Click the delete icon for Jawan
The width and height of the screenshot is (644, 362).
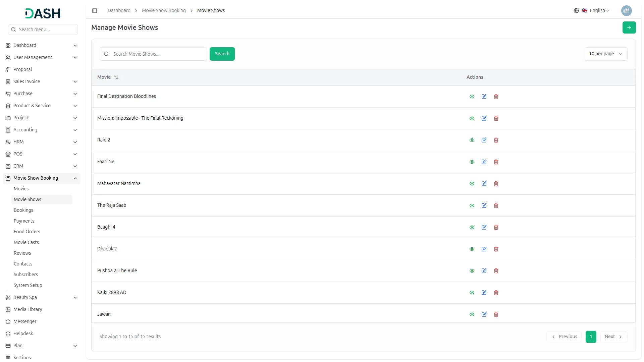496,314
